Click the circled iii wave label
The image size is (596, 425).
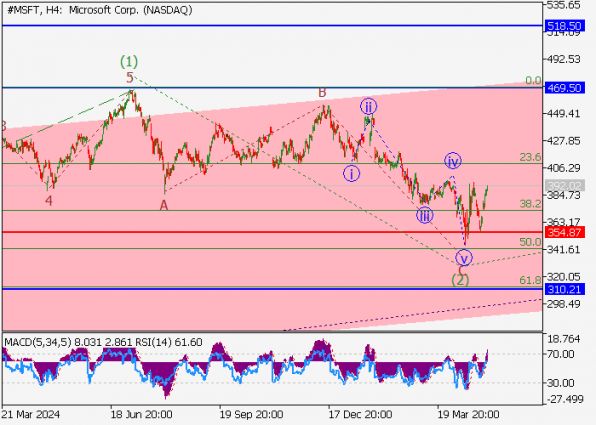425,216
